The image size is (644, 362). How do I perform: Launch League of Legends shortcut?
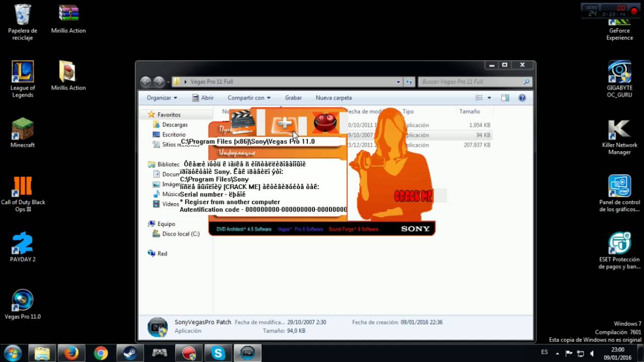tap(23, 79)
